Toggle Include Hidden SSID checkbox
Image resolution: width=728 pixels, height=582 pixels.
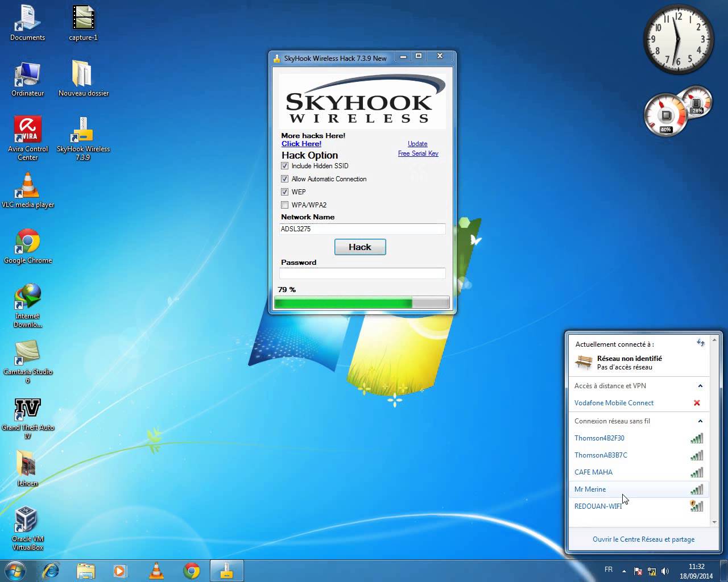[285, 166]
